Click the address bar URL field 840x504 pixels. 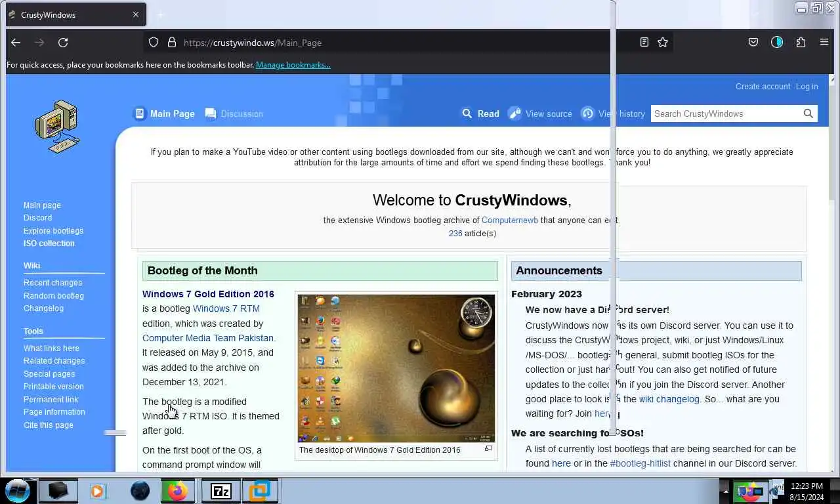point(407,43)
